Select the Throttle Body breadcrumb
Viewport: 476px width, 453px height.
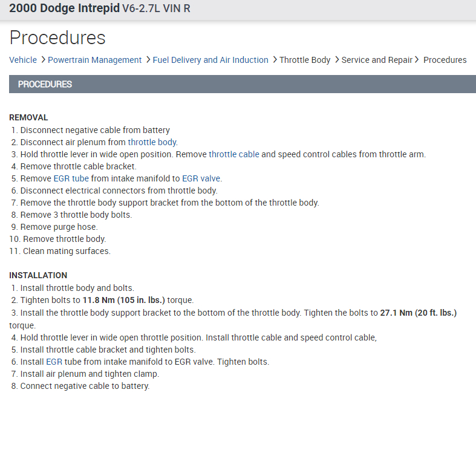(305, 60)
